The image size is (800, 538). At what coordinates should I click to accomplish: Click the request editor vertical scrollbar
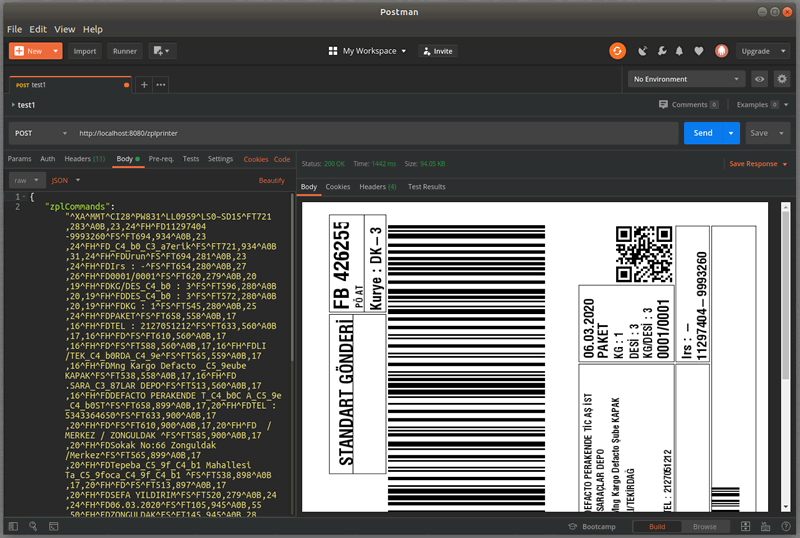pyautogui.click(x=292, y=278)
